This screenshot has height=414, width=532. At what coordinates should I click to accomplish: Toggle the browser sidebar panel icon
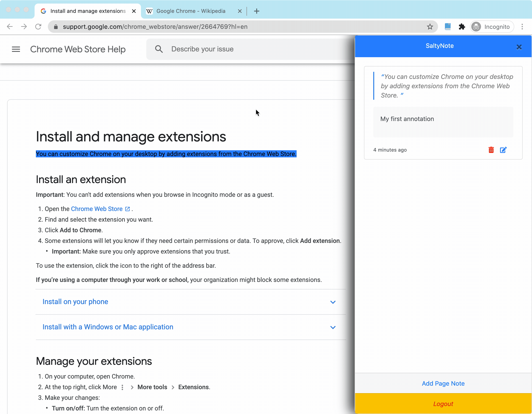click(x=448, y=27)
